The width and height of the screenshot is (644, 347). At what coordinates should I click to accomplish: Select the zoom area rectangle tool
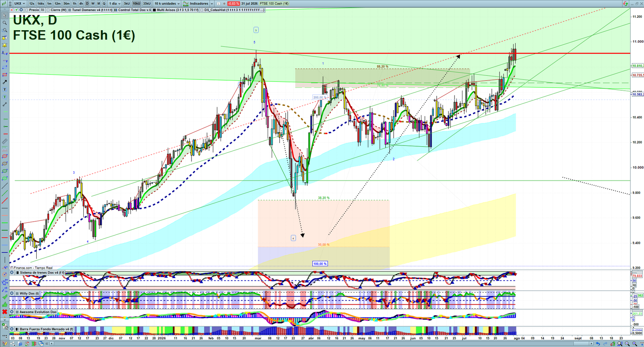5,30
